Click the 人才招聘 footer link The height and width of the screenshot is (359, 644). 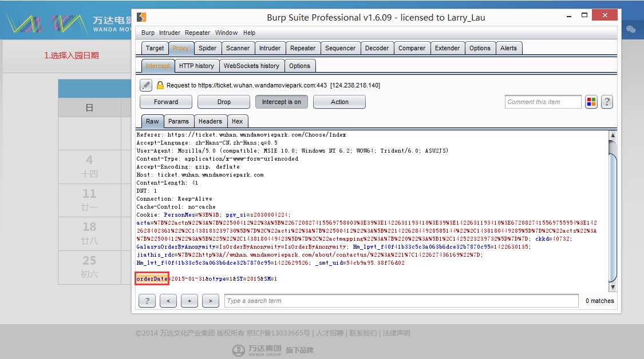click(x=329, y=333)
